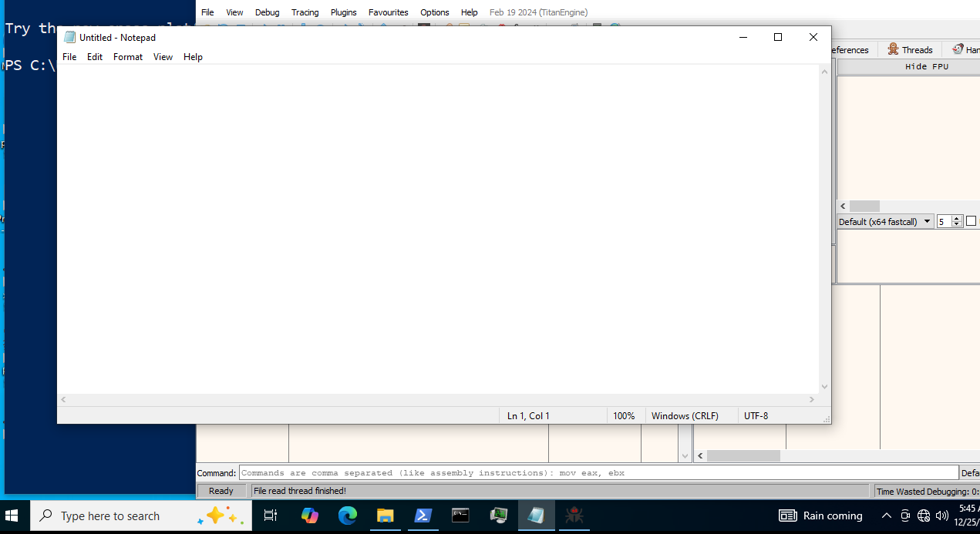Click the Hide FPU button
The image size is (980, 534).
tap(926, 67)
